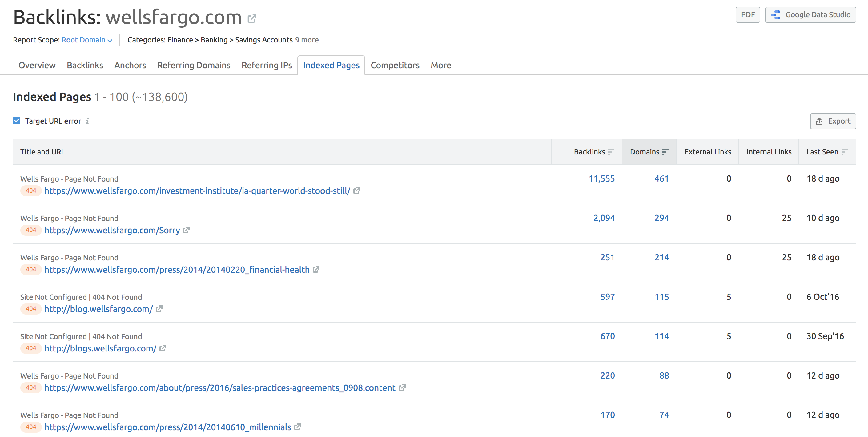Click 'Site Not Configured' title above blog.wellsfargo.com
This screenshot has width=868, height=437.
click(81, 297)
